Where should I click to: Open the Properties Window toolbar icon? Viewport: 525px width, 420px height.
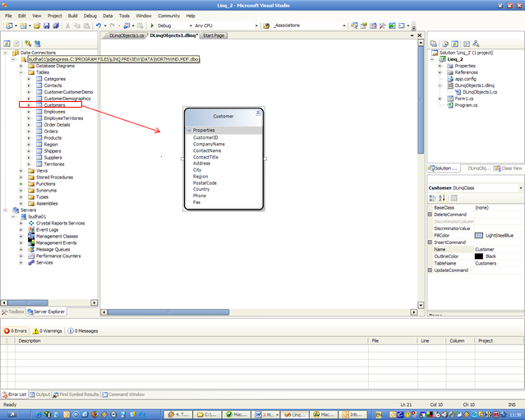coord(364,25)
